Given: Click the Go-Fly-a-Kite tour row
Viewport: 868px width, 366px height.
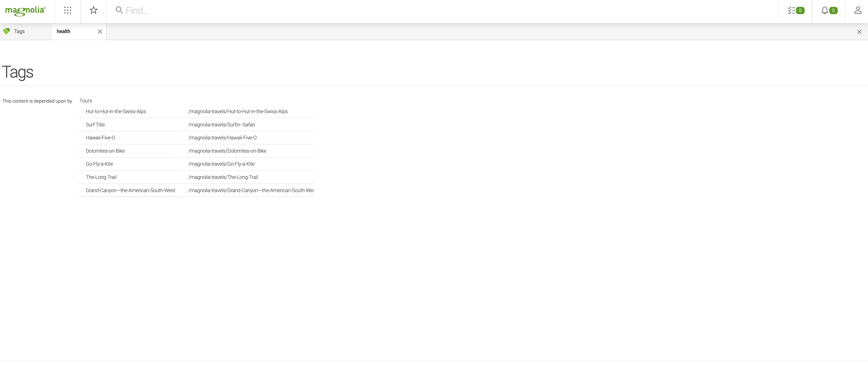Looking at the screenshot, I should (x=196, y=164).
